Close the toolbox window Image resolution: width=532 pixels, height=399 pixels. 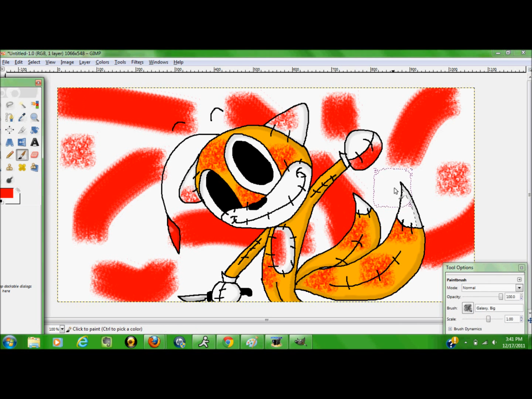click(38, 83)
